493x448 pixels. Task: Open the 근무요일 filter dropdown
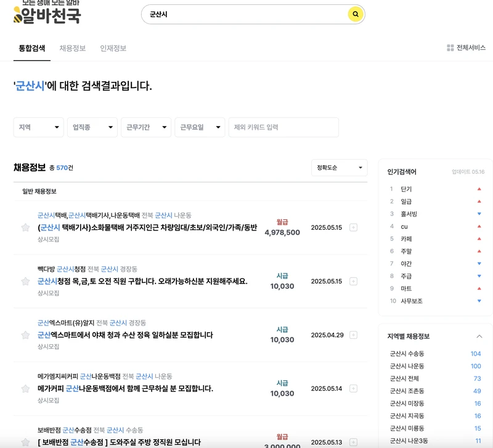point(200,128)
